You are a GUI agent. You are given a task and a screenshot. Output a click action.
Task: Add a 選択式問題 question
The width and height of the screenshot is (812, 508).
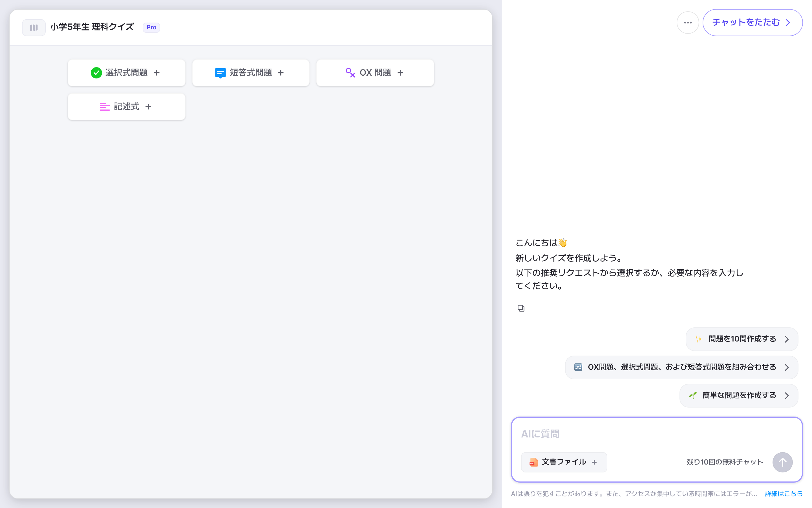click(x=126, y=73)
